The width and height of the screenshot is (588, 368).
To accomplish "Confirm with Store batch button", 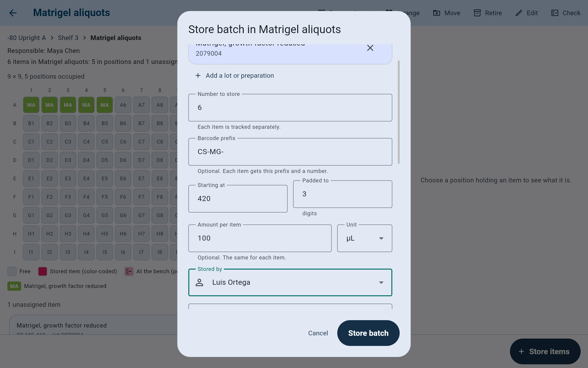I will pyautogui.click(x=368, y=333).
